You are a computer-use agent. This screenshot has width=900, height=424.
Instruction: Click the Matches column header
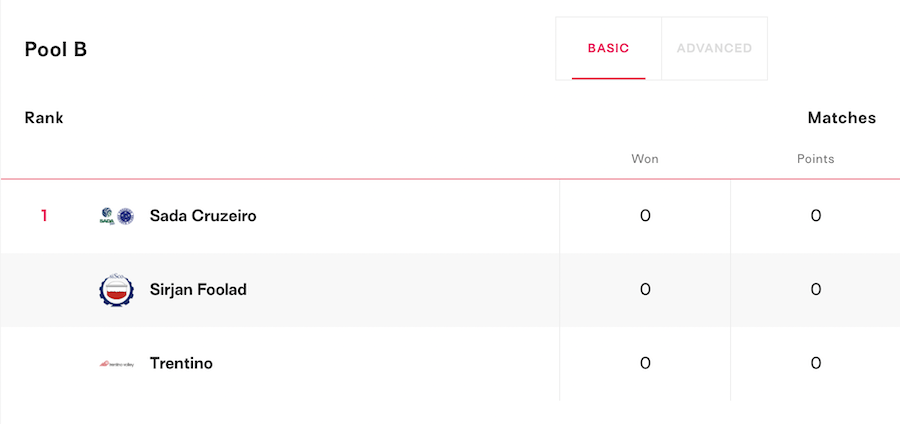point(841,118)
